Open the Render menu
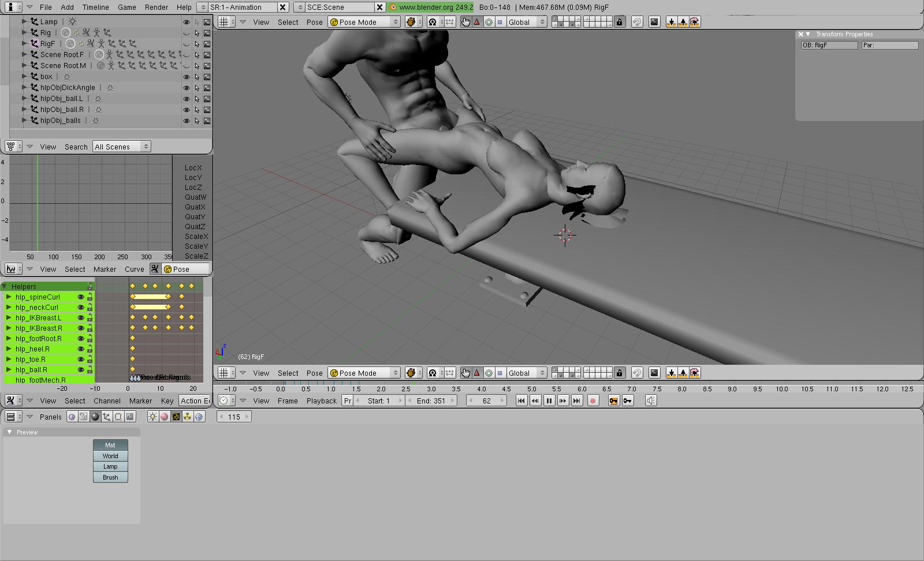This screenshot has height=561, width=924. click(156, 7)
